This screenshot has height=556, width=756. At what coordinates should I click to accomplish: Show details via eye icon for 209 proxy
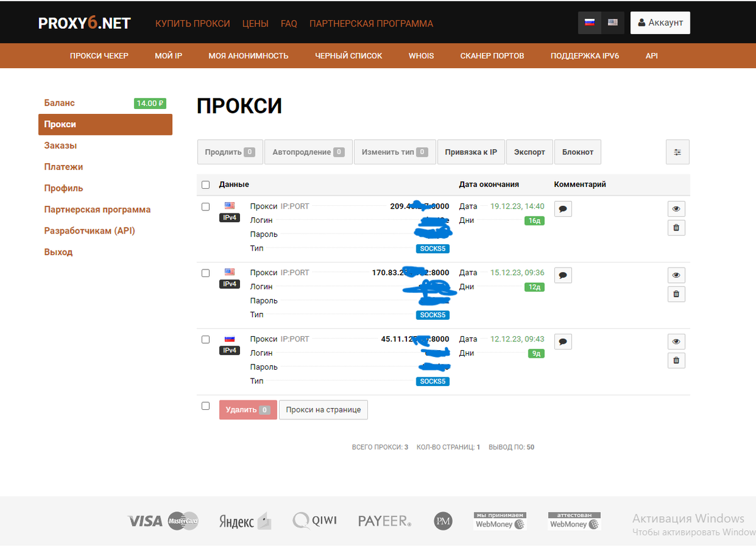tap(676, 209)
